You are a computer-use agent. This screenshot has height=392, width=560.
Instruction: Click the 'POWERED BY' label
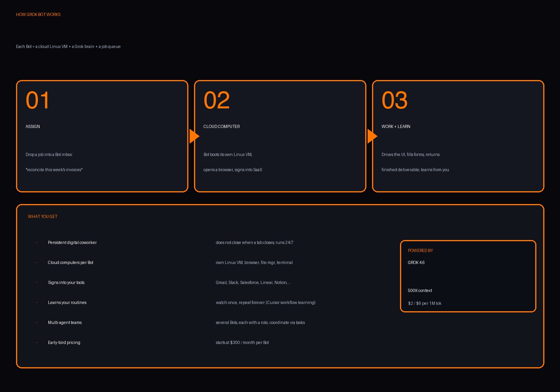(420, 250)
